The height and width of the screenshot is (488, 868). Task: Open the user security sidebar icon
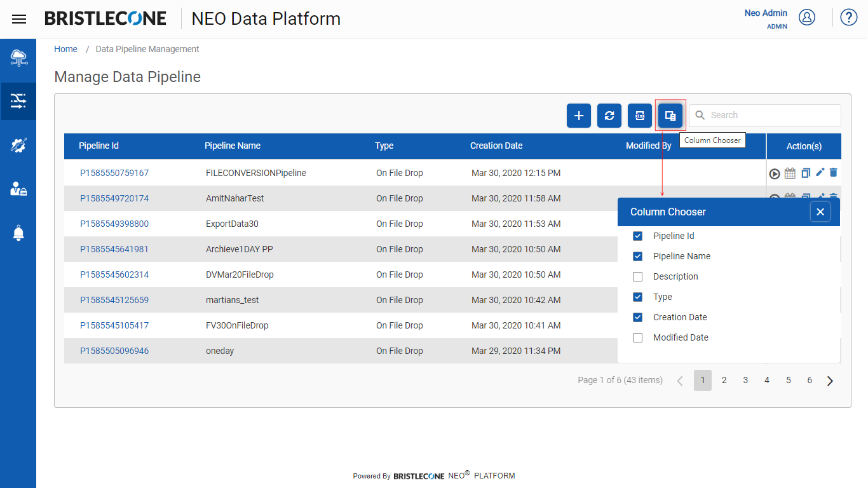point(18,189)
